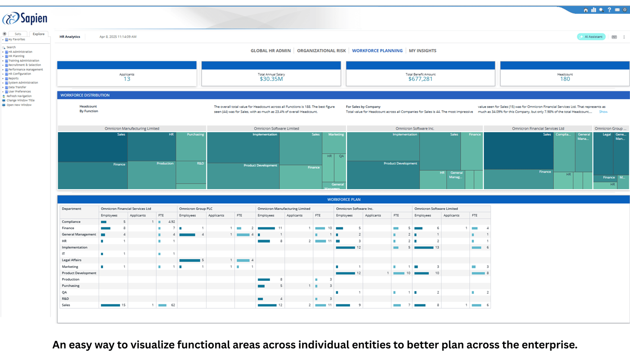
Task: Expand the System Administration node arrow
Action: pos(3,83)
